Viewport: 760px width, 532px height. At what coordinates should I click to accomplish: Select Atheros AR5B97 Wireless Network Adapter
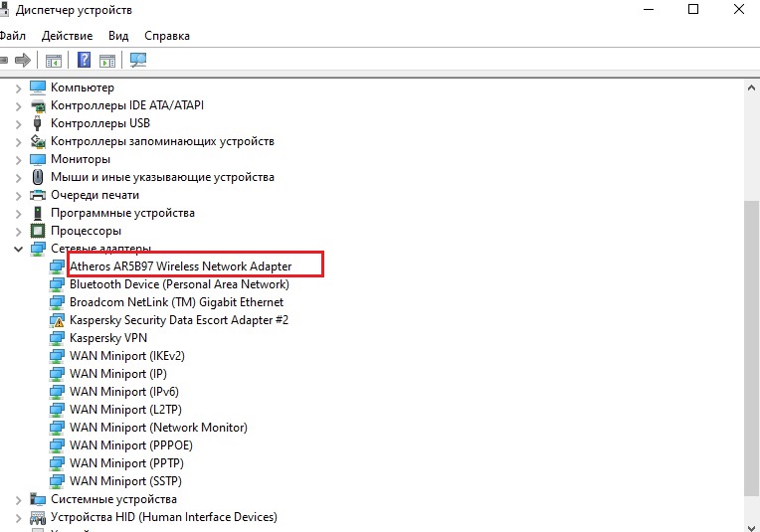(180, 266)
